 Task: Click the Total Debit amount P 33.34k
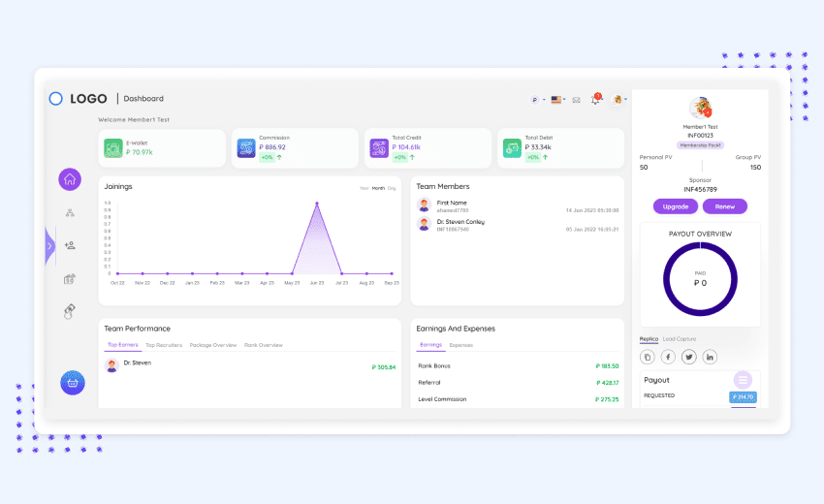pyautogui.click(x=538, y=147)
